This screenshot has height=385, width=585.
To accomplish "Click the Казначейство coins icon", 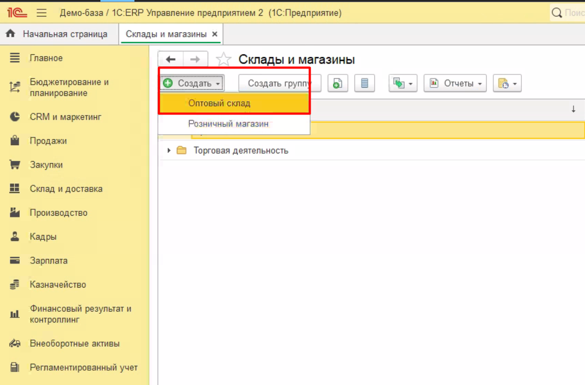I will point(15,284).
